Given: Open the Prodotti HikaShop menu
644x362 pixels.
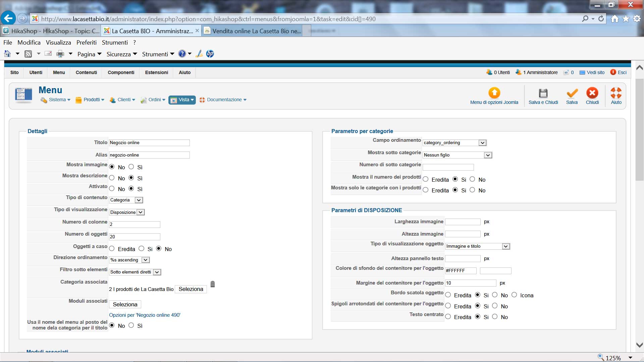Looking at the screenshot, I should point(91,100).
